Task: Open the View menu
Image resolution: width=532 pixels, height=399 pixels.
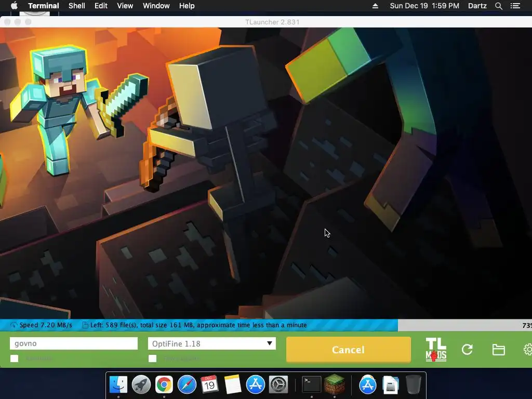Action: point(125,6)
